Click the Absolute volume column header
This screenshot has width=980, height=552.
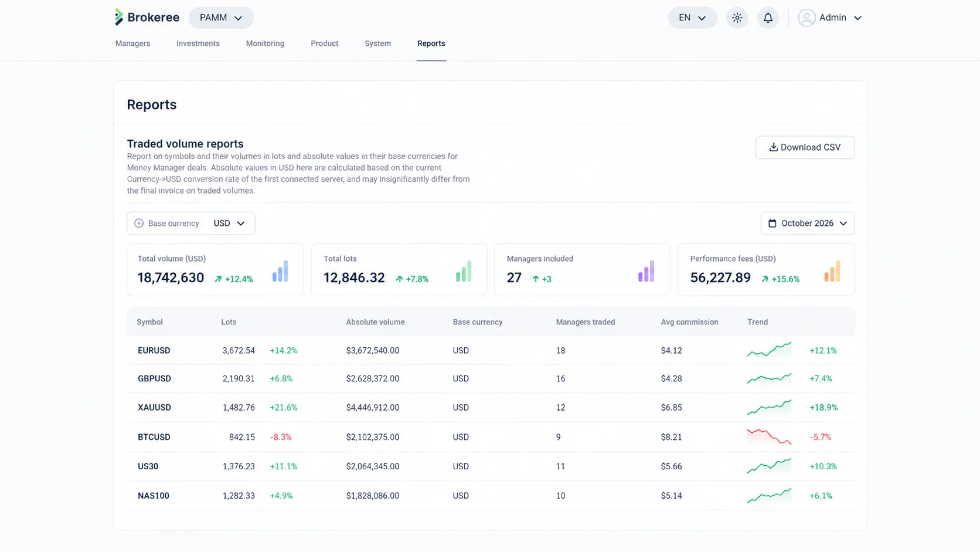click(375, 322)
